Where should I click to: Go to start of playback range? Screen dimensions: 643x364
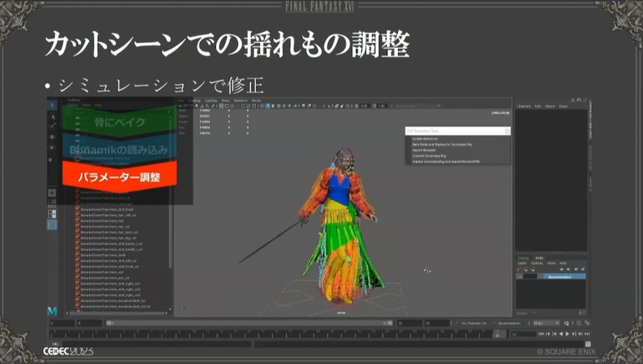click(541, 334)
